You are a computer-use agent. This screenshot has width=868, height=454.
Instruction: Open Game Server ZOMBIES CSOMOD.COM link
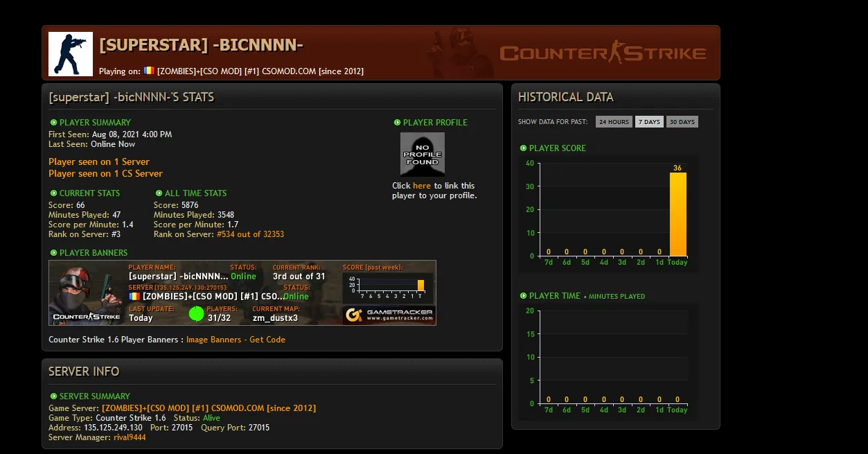pos(209,408)
